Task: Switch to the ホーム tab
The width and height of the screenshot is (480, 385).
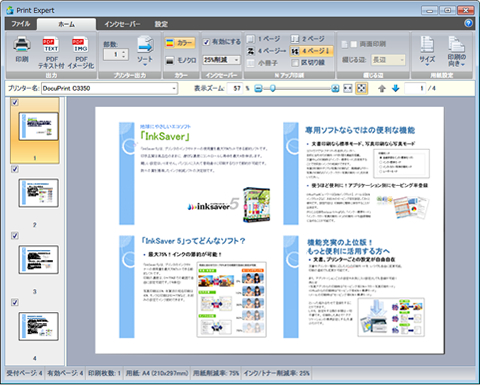Action: [x=66, y=24]
